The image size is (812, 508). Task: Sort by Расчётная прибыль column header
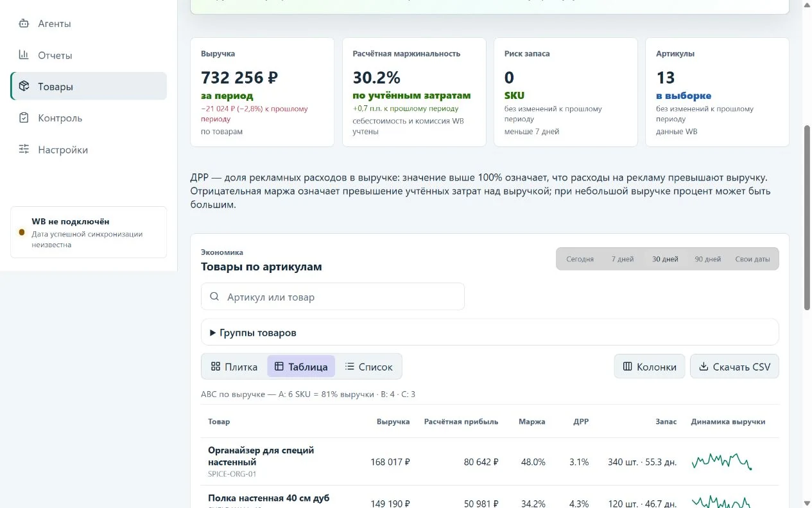click(x=461, y=422)
